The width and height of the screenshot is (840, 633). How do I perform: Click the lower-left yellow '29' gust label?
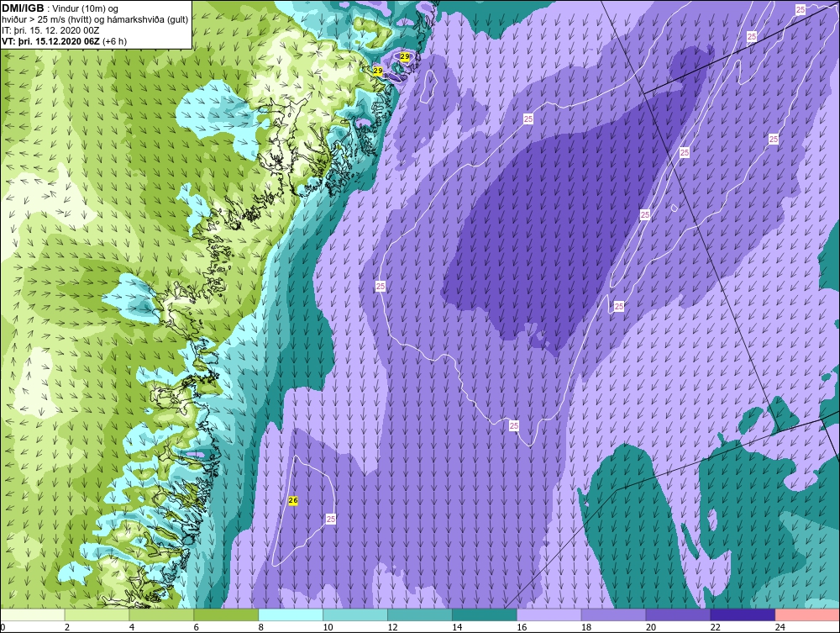[x=378, y=71]
